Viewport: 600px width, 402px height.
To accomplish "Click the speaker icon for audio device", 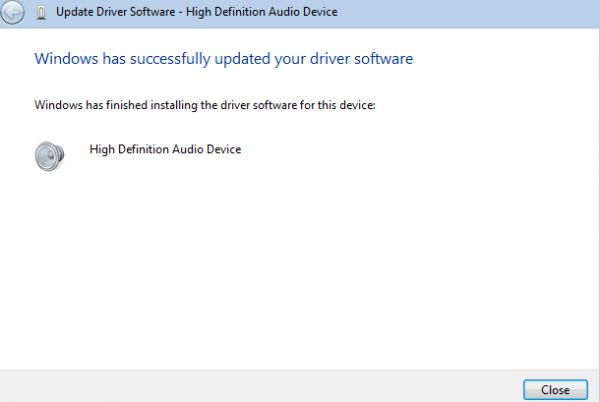I will (49, 156).
